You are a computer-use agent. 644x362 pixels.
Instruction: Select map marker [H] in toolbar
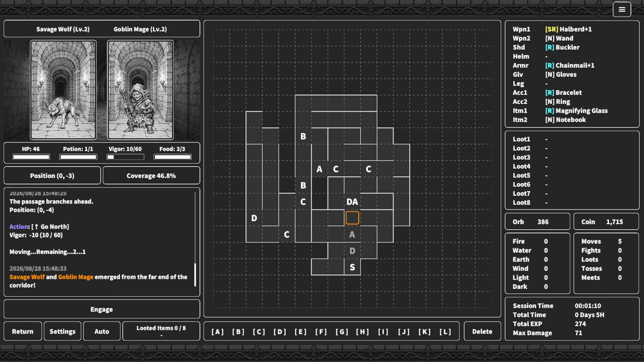(x=363, y=331)
